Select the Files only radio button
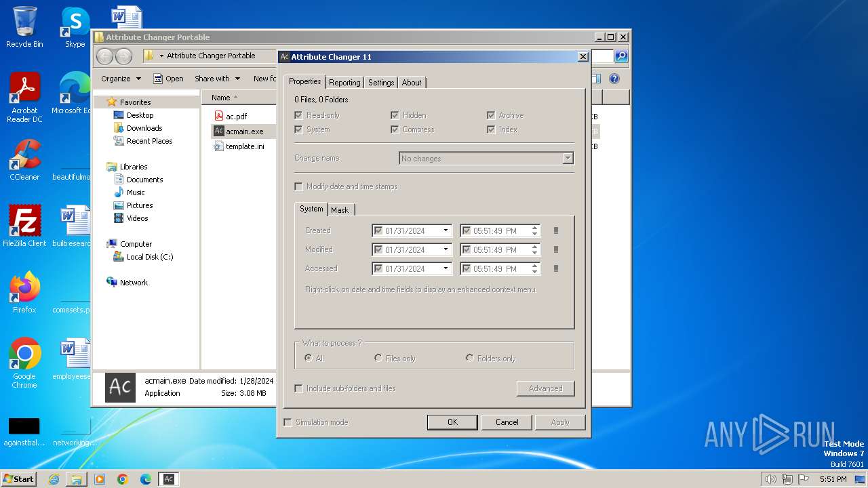This screenshot has width=868, height=488. pyautogui.click(x=378, y=358)
